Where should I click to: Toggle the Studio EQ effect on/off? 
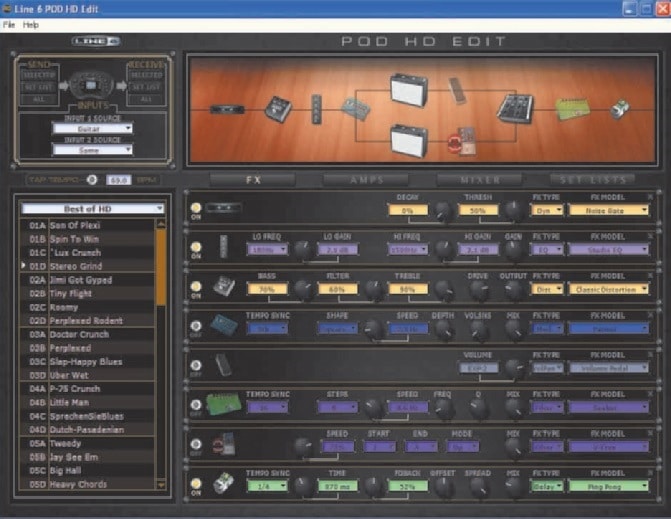(196, 247)
